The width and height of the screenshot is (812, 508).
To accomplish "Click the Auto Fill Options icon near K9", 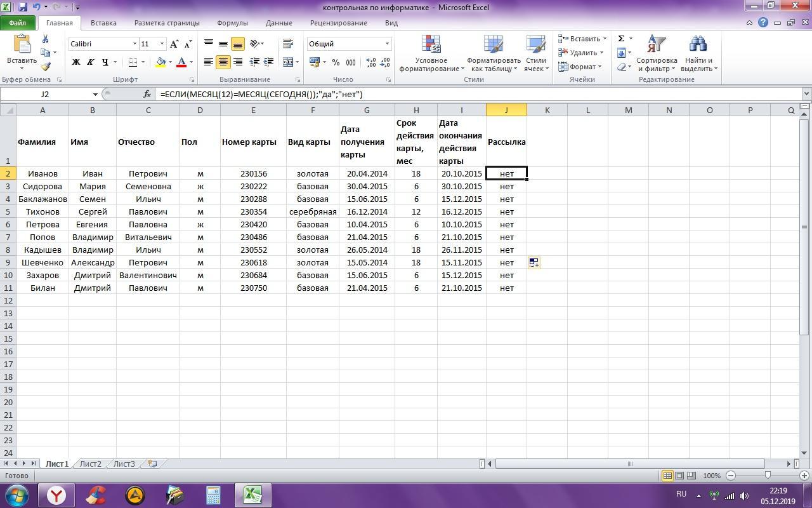I will click(534, 262).
